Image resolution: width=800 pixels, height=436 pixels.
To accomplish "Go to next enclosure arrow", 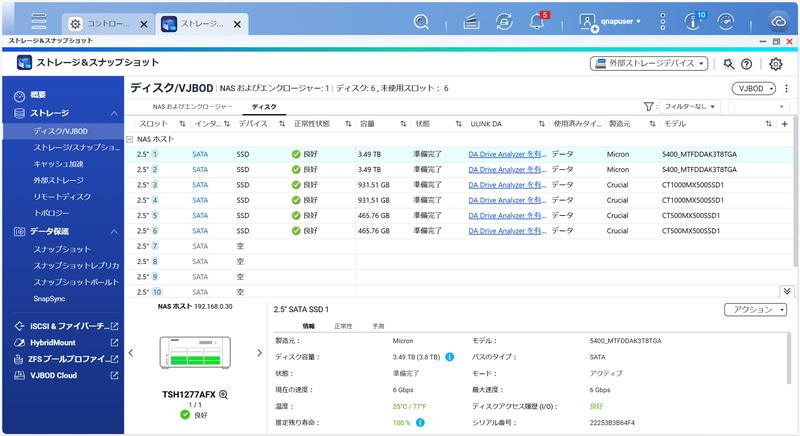I will 259,353.
